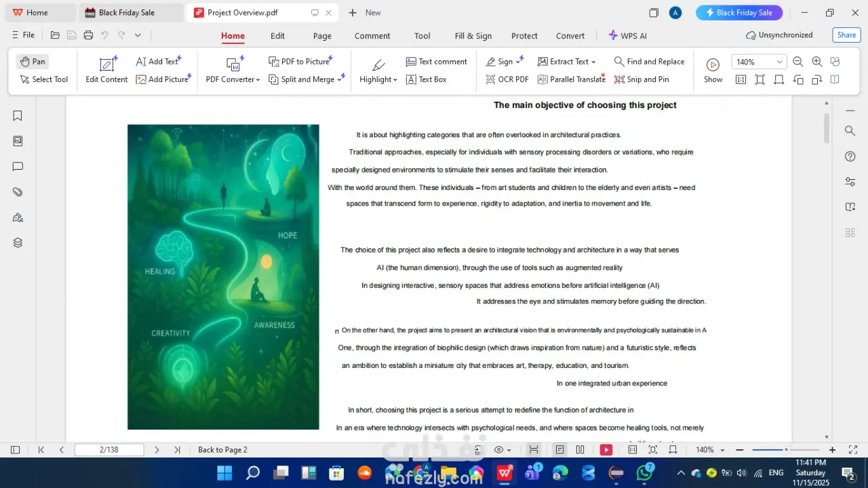Expand the Split and Merge dropdown
868x488 pixels.
coord(339,79)
